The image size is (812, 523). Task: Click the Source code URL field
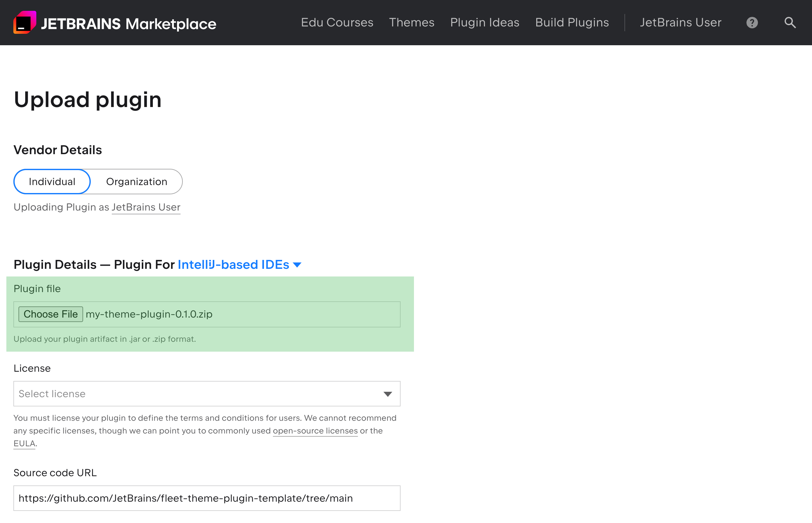point(207,498)
